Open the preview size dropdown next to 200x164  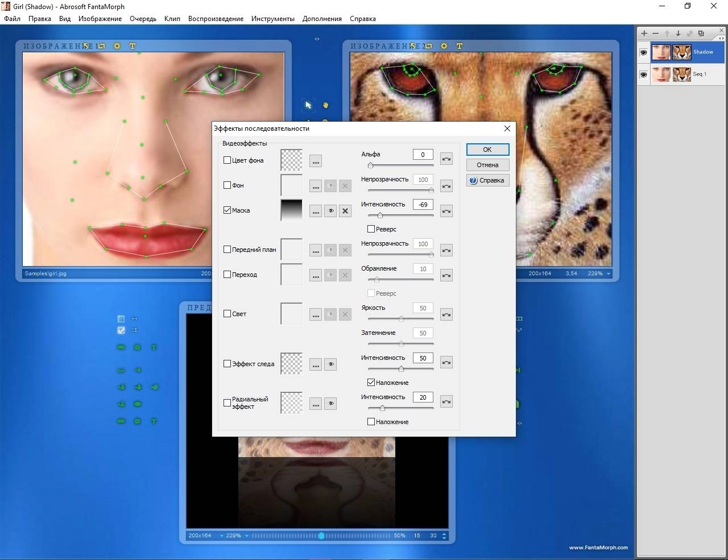(222, 536)
